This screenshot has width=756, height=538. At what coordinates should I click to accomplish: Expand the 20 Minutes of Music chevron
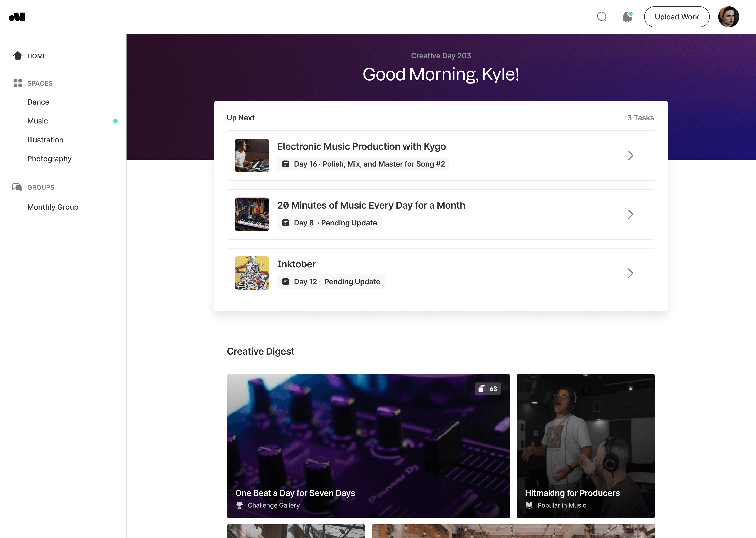click(630, 214)
